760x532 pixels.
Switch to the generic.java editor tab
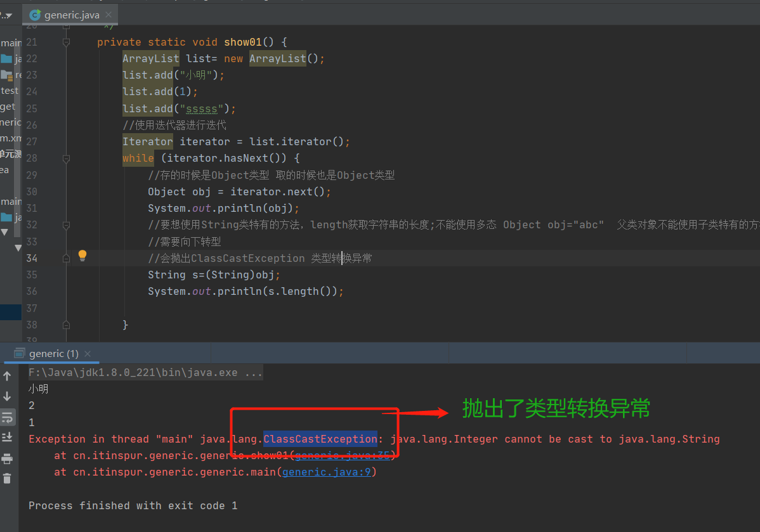coord(70,15)
